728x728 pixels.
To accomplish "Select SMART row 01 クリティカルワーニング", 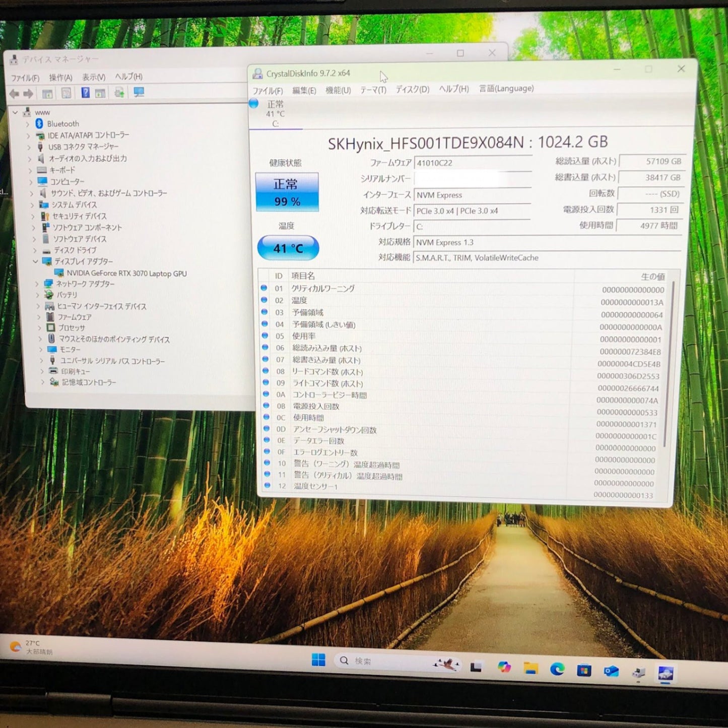I will pyautogui.click(x=463, y=289).
